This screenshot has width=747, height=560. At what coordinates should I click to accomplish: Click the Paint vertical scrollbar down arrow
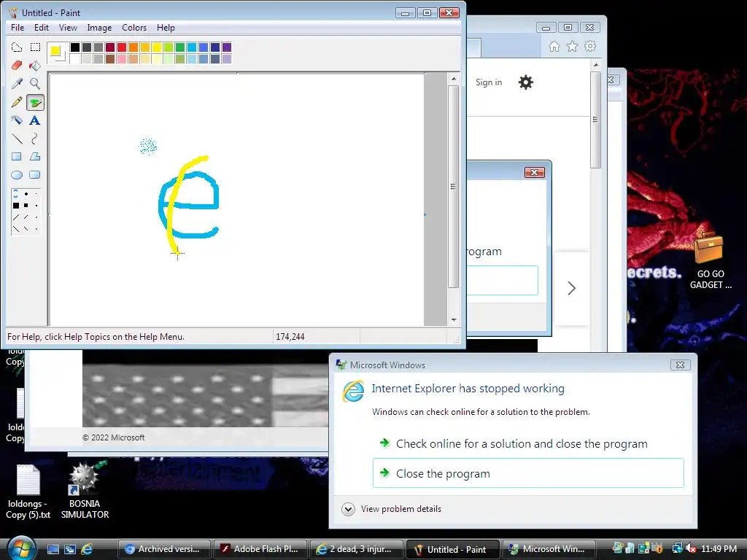point(454,320)
